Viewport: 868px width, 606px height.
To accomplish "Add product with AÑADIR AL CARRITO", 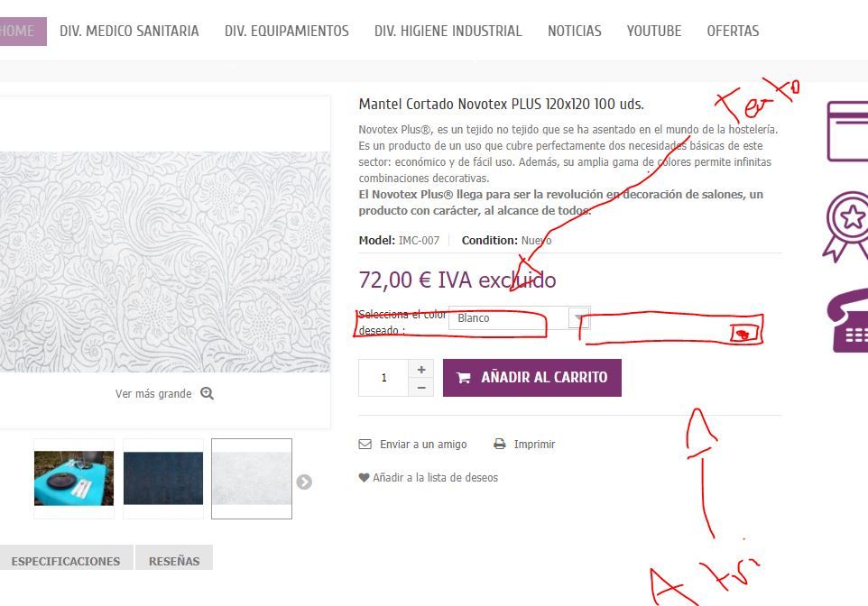I will pos(532,378).
